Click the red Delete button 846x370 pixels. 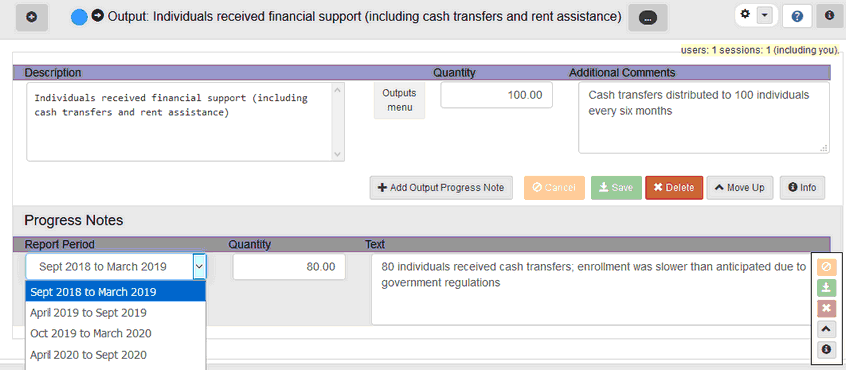pyautogui.click(x=674, y=188)
